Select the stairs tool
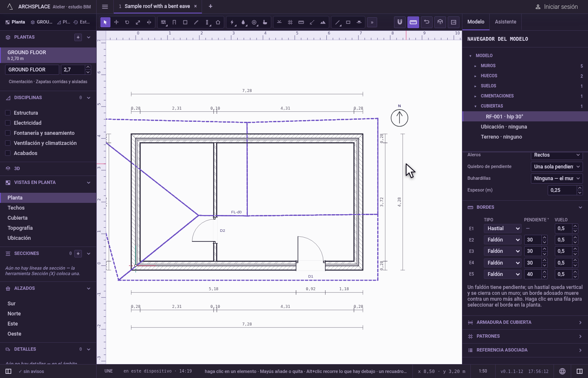The height and width of the screenshot is (378, 588). [x=196, y=22]
